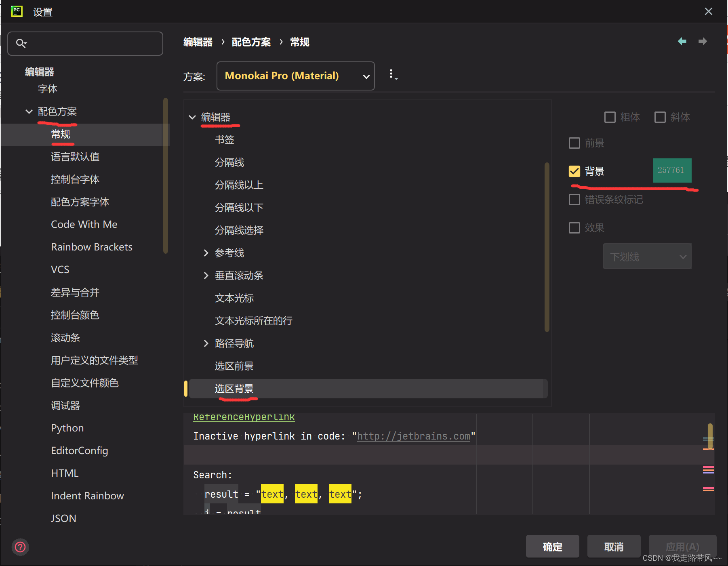Screen dimensions: 728x566
Task: Click the PyCharm logo in the title bar
Action: coord(17,11)
